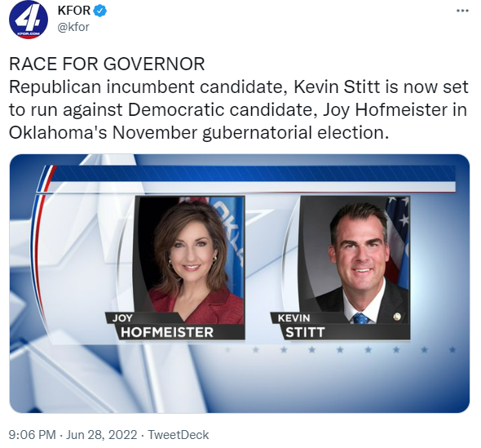Click the KFOR display name
Image resolution: width=481 pixels, height=448 pixels.
pos(74,11)
